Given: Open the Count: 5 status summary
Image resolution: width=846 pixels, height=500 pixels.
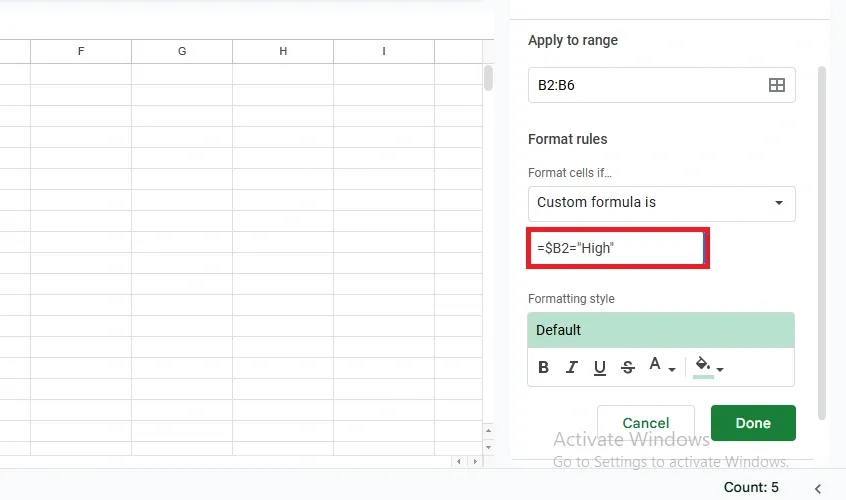Looking at the screenshot, I should point(750,488).
